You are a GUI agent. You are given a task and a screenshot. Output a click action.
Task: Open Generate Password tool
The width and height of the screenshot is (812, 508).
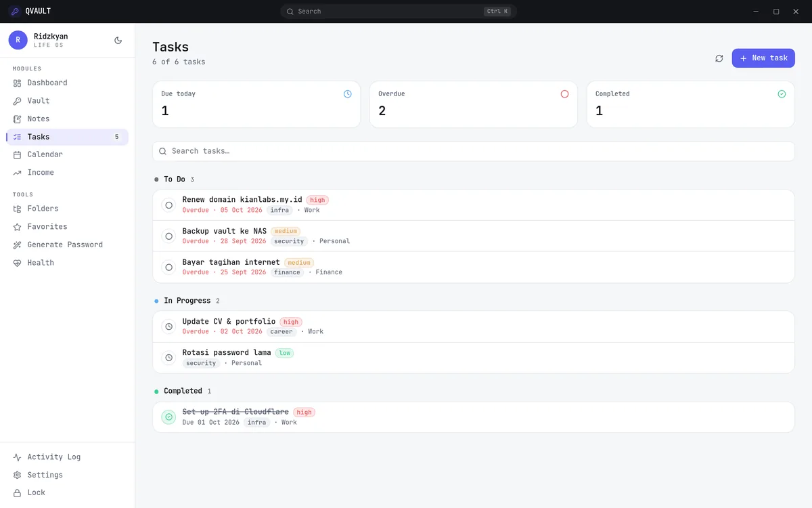coord(68,245)
